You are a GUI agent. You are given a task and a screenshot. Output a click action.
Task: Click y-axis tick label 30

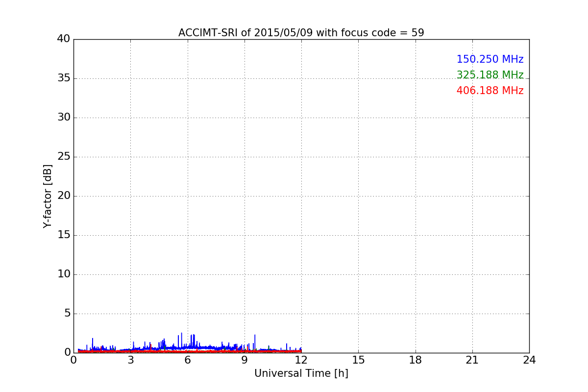click(x=64, y=117)
